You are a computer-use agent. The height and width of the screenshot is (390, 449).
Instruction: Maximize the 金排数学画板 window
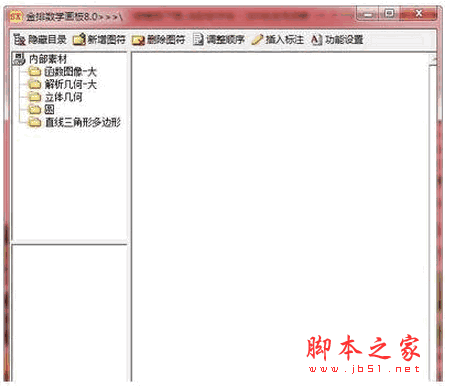click(389, 14)
